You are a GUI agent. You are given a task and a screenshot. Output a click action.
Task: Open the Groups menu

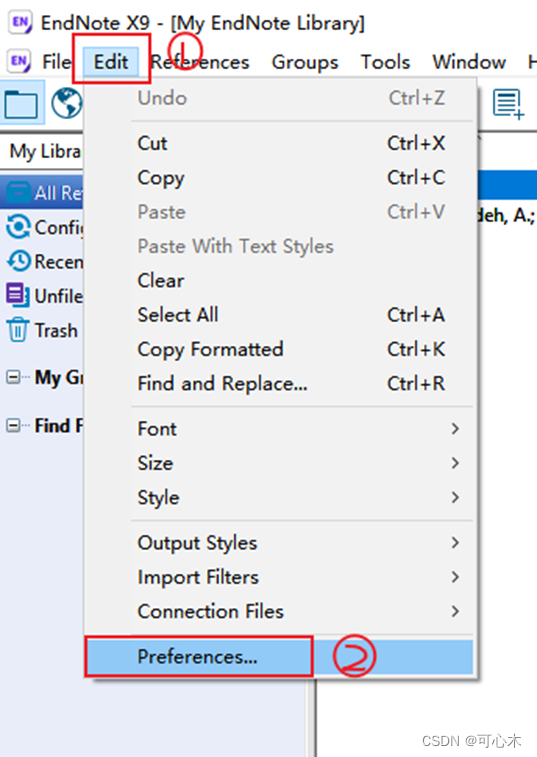pos(305,62)
